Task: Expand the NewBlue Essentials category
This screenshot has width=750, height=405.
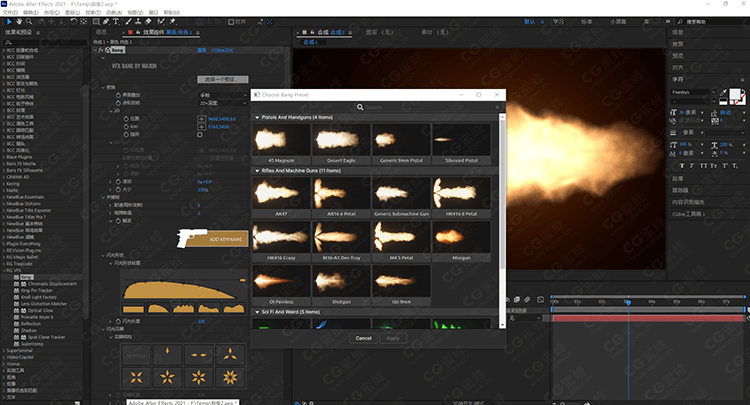Action: [x=4, y=197]
